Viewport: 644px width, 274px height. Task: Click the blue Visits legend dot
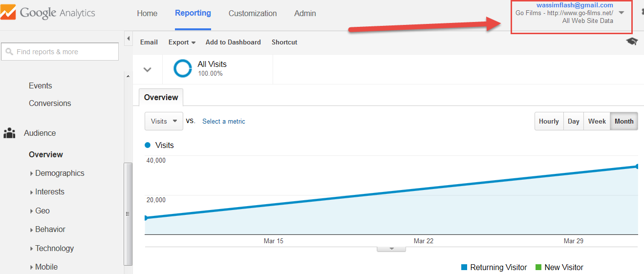(148, 145)
